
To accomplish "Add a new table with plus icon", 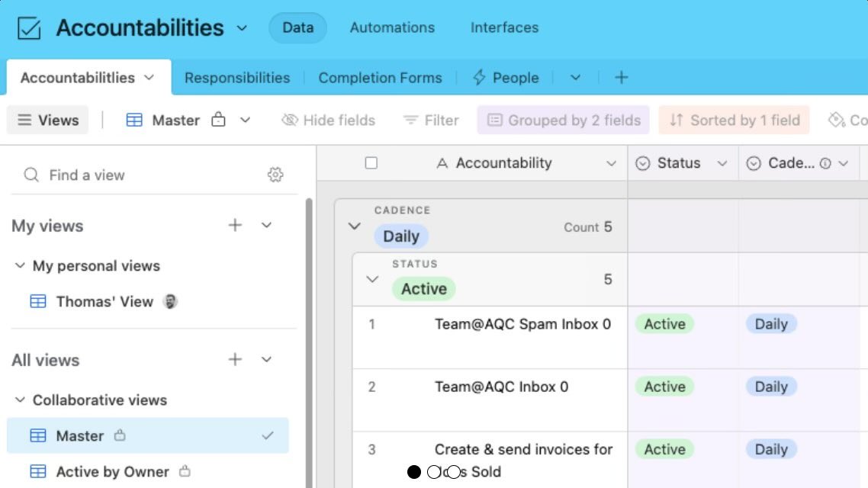I will [x=621, y=78].
